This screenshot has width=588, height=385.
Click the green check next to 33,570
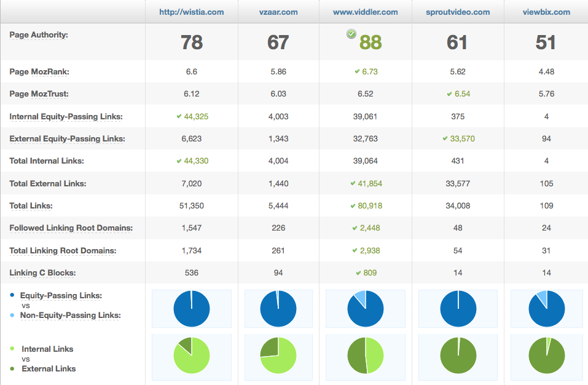(x=445, y=138)
